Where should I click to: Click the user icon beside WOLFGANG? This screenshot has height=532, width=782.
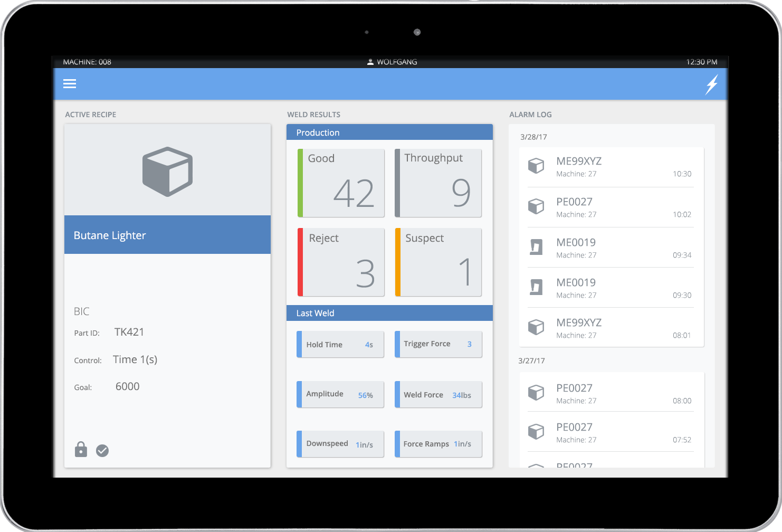click(x=370, y=62)
